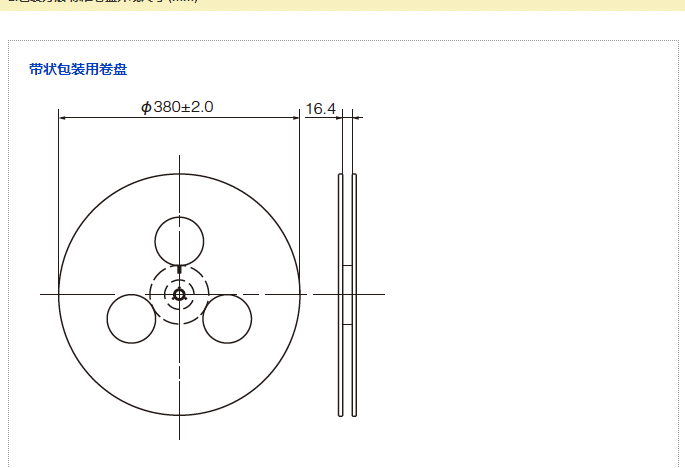
Task: Click bottom end of vertical center line
Action: 179,436
